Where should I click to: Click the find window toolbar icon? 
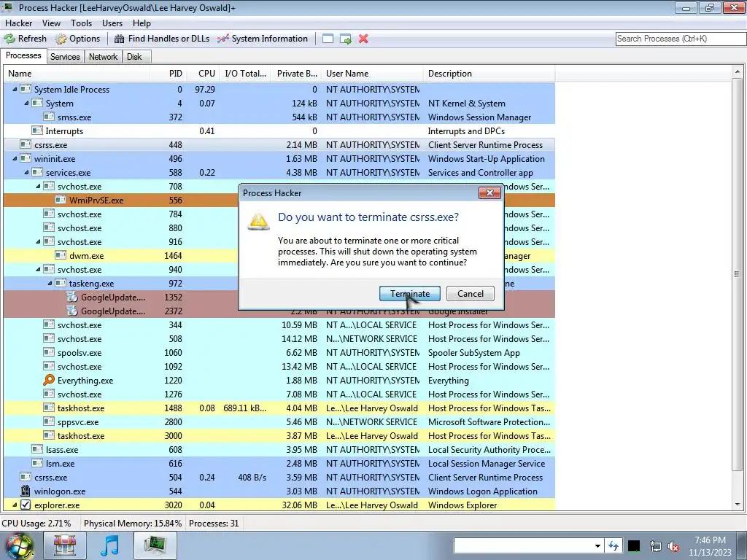pyautogui.click(x=328, y=39)
